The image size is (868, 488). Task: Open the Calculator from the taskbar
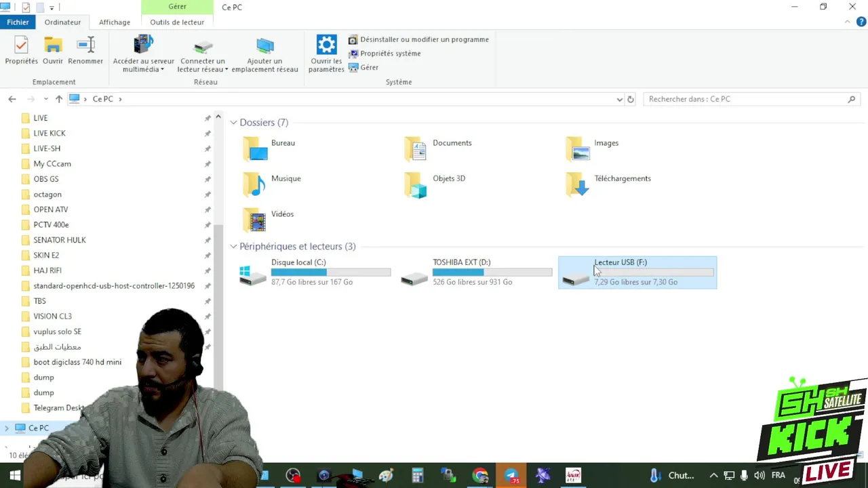tap(418, 476)
